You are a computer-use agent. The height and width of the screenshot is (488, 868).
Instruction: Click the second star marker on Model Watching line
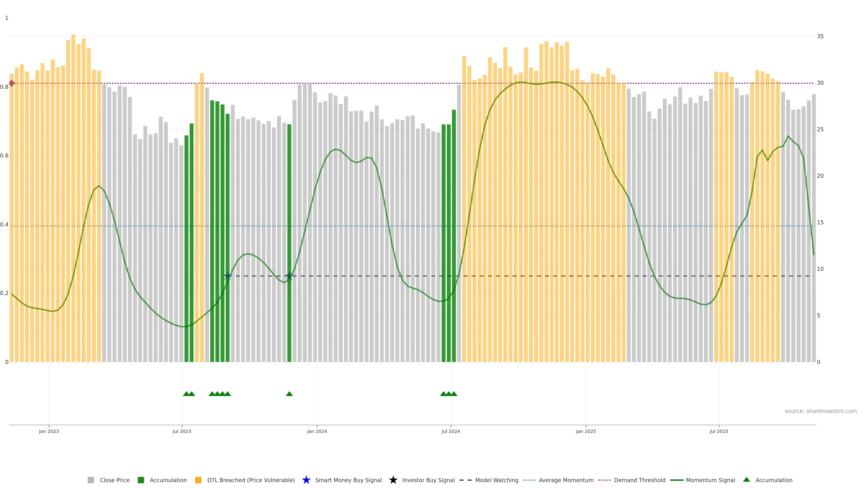click(289, 276)
